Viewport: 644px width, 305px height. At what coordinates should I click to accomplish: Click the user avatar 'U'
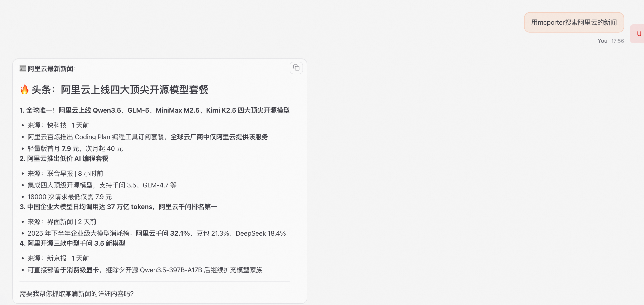[x=639, y=34]
